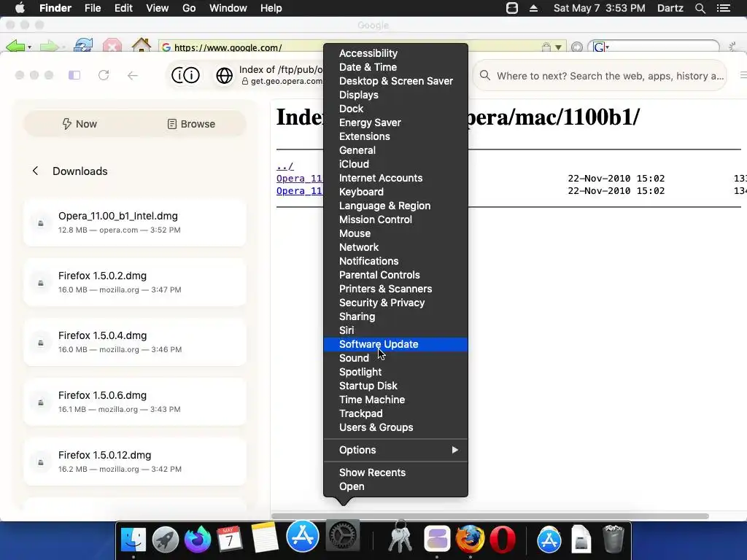Click eject icon in menu bar
The width and height of the screenshot is (747, 560).
tap(533, 8)
